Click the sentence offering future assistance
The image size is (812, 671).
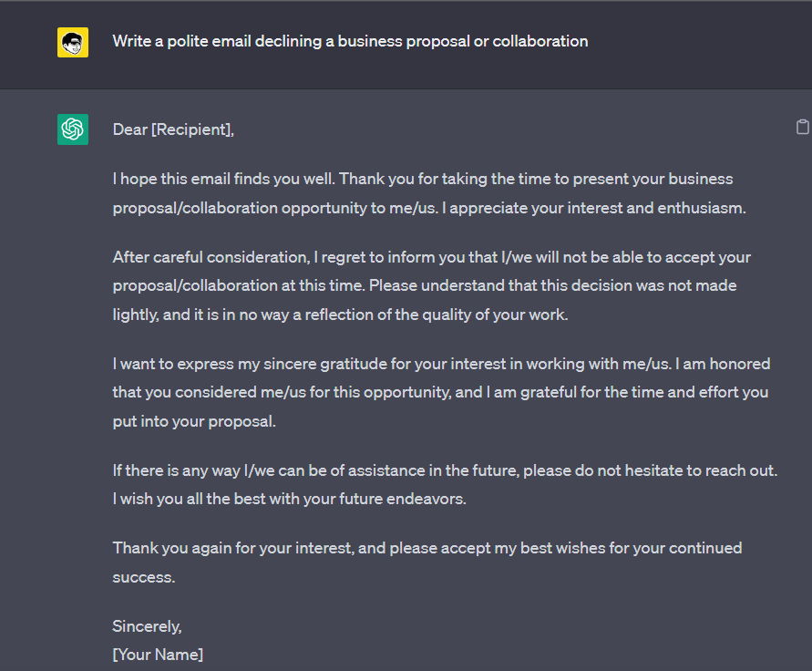tap(444, 470)
